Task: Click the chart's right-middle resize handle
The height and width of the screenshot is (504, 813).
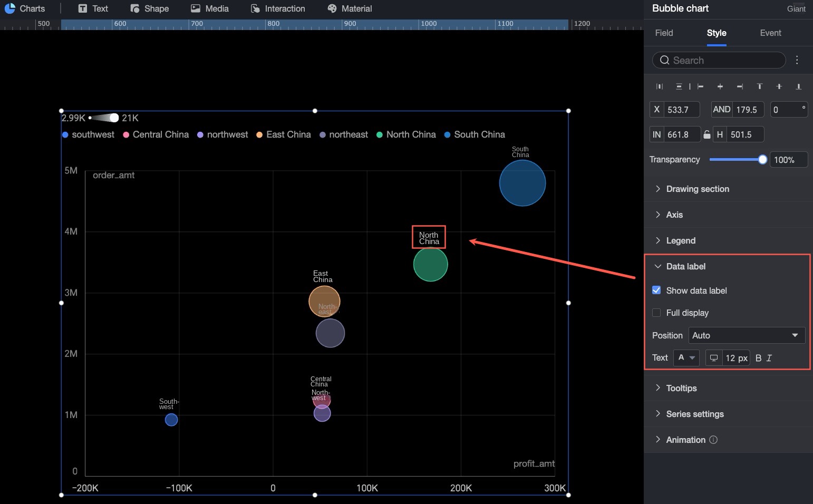Action: (x=568, y=303)
